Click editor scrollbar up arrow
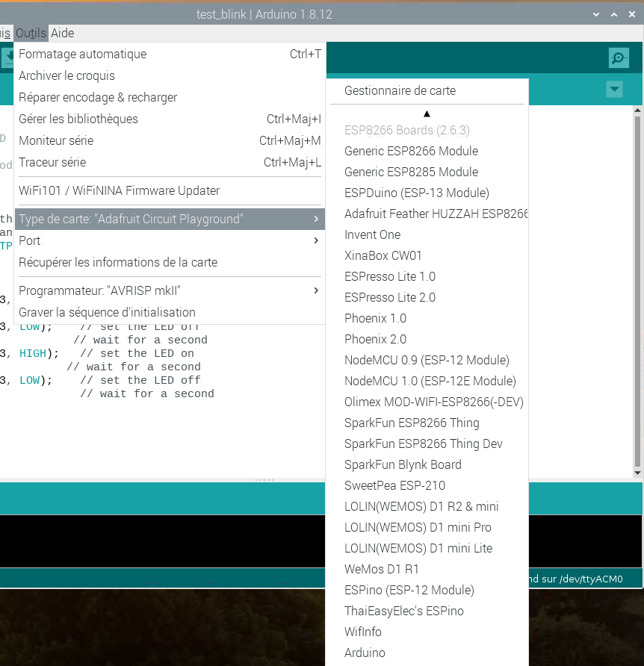 tap(637, 110)
